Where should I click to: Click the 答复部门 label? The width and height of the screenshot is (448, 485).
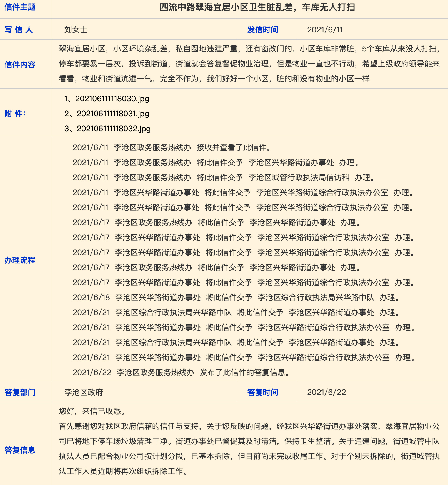pos(20,392)
